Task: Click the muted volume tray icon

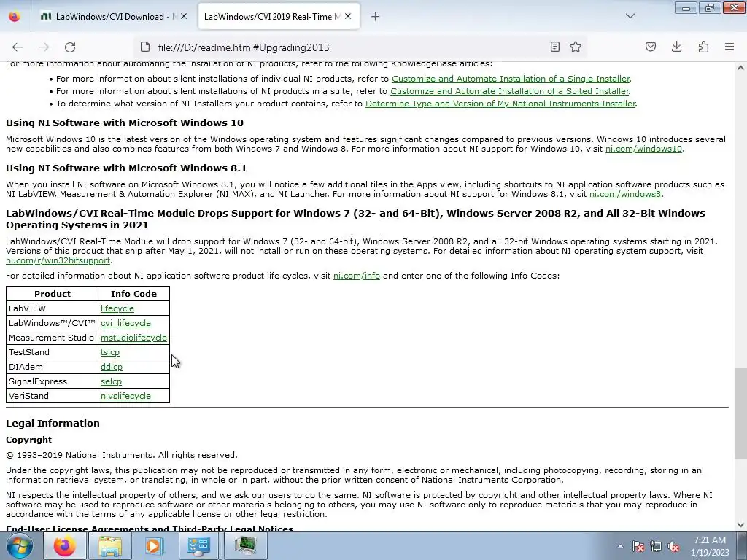Action: point(673,546)
